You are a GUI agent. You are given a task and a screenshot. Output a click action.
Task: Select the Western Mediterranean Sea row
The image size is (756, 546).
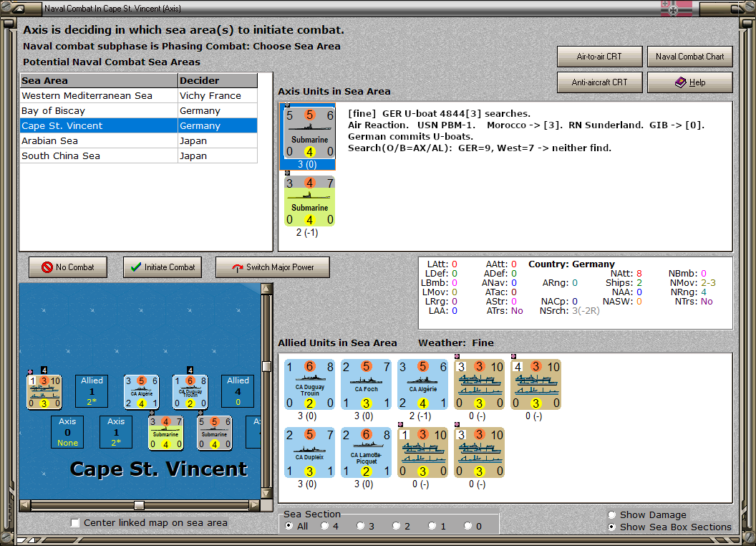138,95
